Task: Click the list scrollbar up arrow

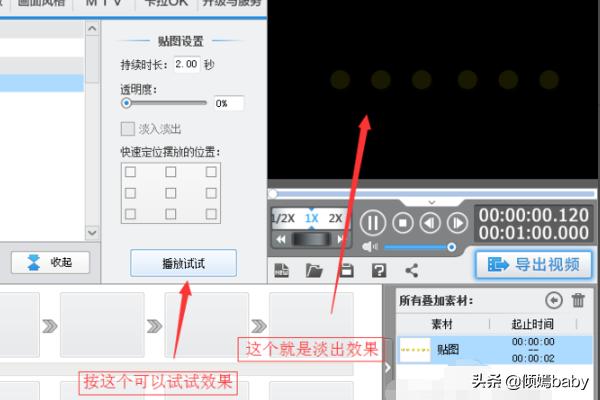Action: pyautogui.click(x=92, y=28)
